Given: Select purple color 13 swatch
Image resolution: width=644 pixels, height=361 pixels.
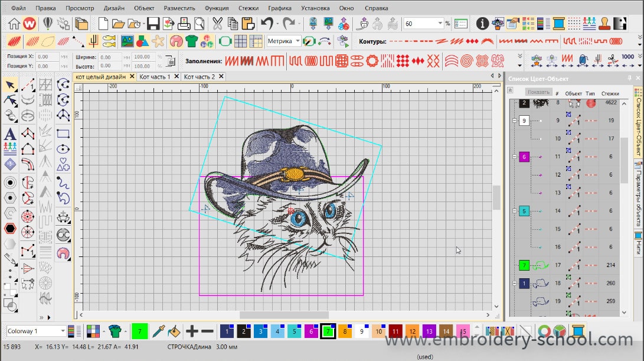Looking at the screenshot, I should [429, 331].
